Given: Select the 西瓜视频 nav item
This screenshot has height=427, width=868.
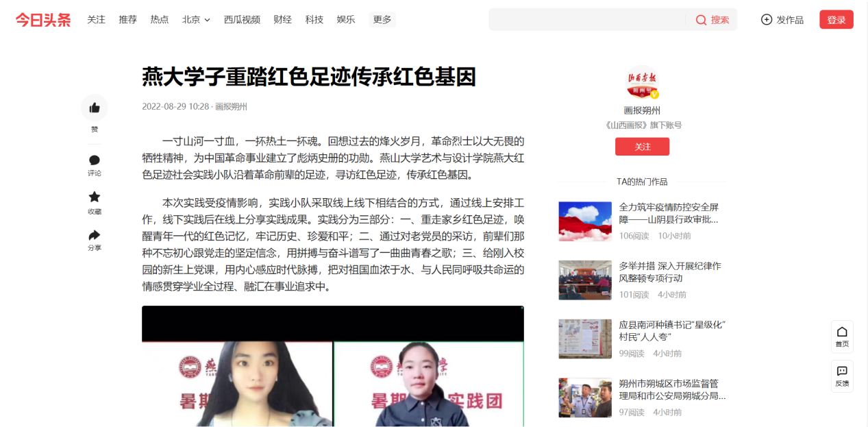Looking at the screenshot, I should [242, 20].
